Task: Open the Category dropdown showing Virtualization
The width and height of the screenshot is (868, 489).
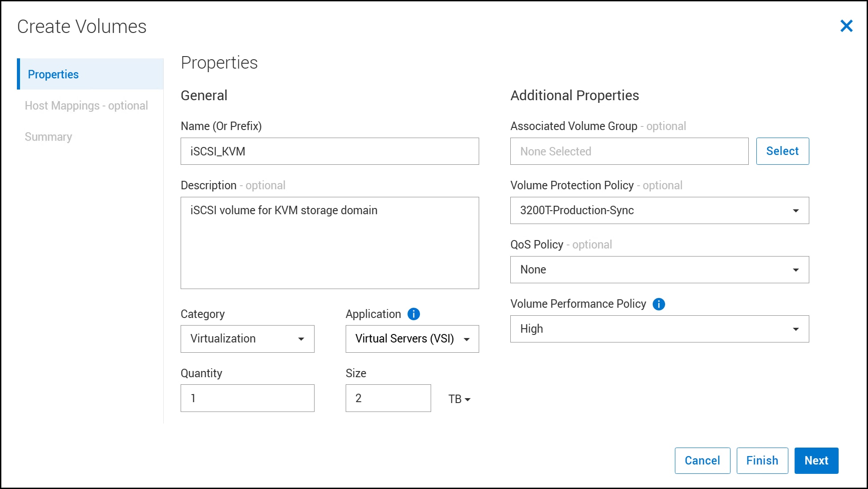Action: pos(247,339)
